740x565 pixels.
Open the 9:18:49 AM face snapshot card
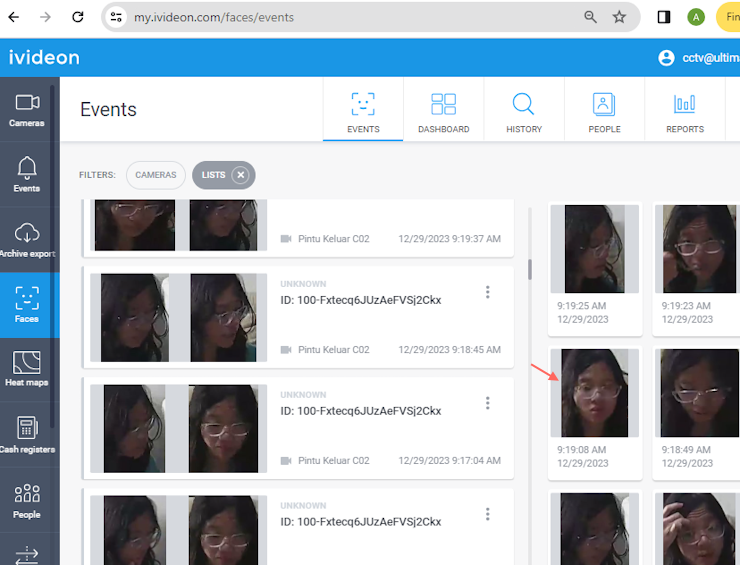tap(697, 413)
